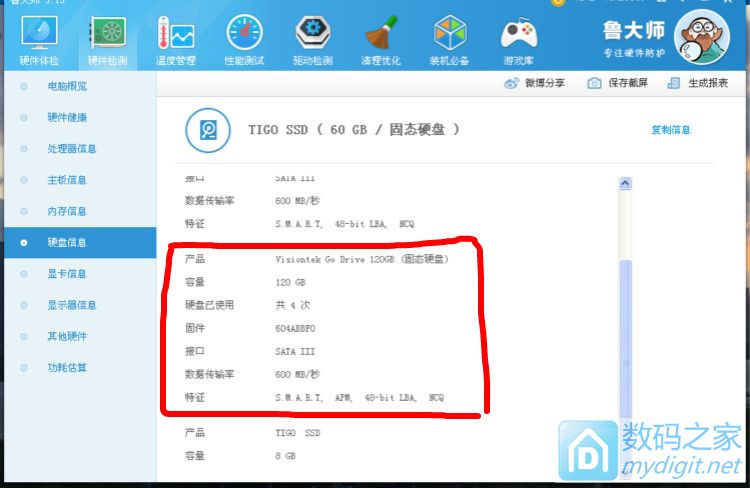Open 温度管理 temperature management icon
The image size is (750, 488).
coord(176,41)
